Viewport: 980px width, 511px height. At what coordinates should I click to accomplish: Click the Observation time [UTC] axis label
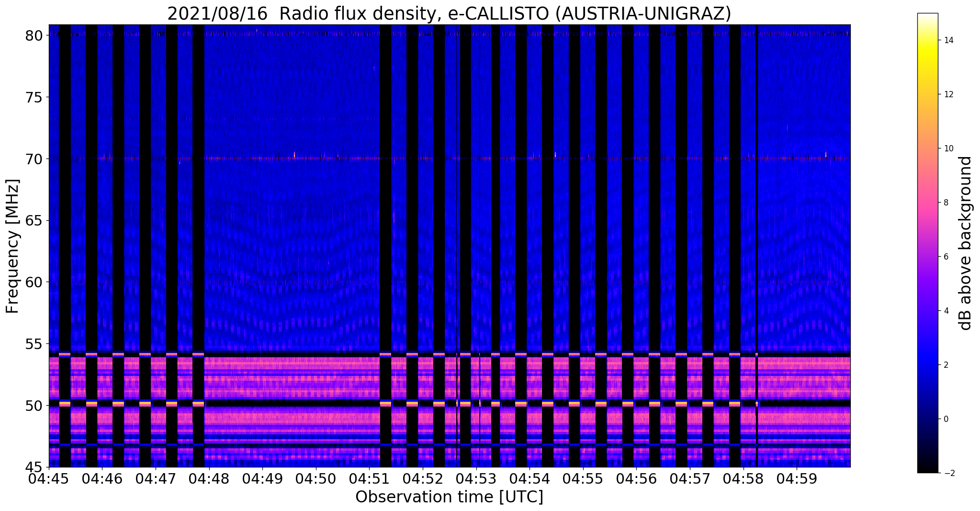tap(450, 497)
